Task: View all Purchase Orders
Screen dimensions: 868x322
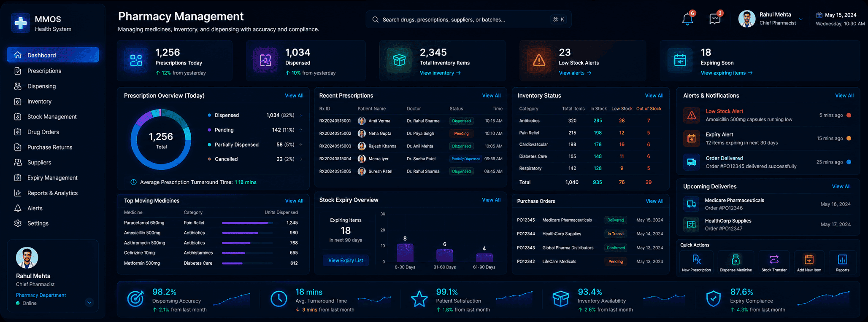Action: [x=654, y=201]
